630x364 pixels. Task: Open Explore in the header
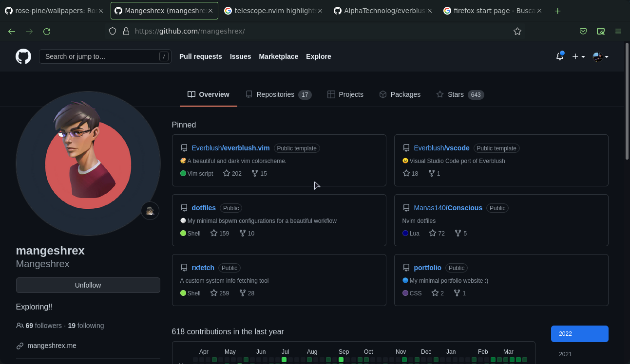[x=319, y=56]
